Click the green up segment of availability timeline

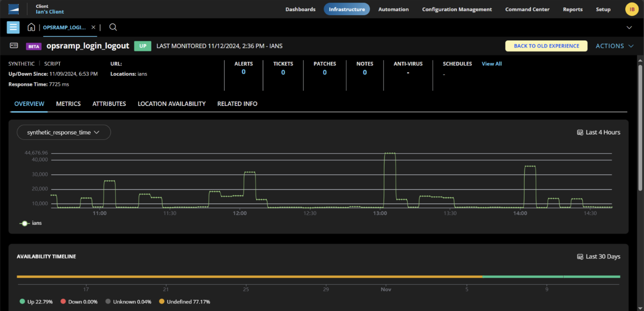(x=551, y=277)
